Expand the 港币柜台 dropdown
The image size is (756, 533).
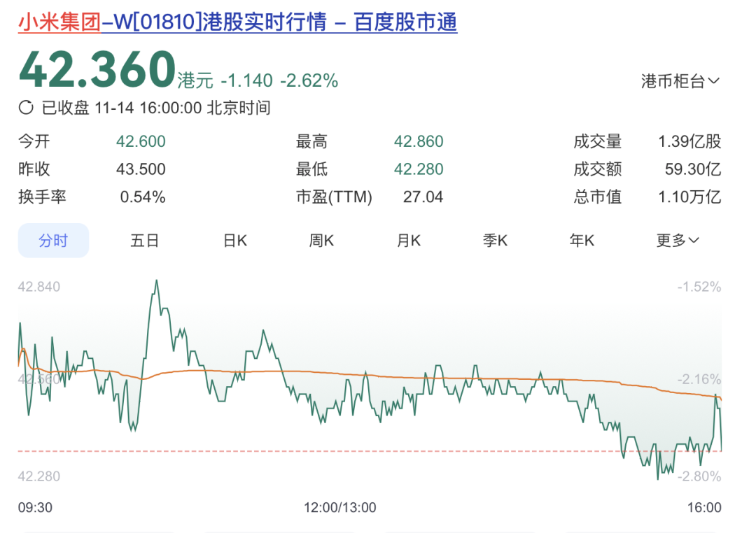(x=680, y=81)
